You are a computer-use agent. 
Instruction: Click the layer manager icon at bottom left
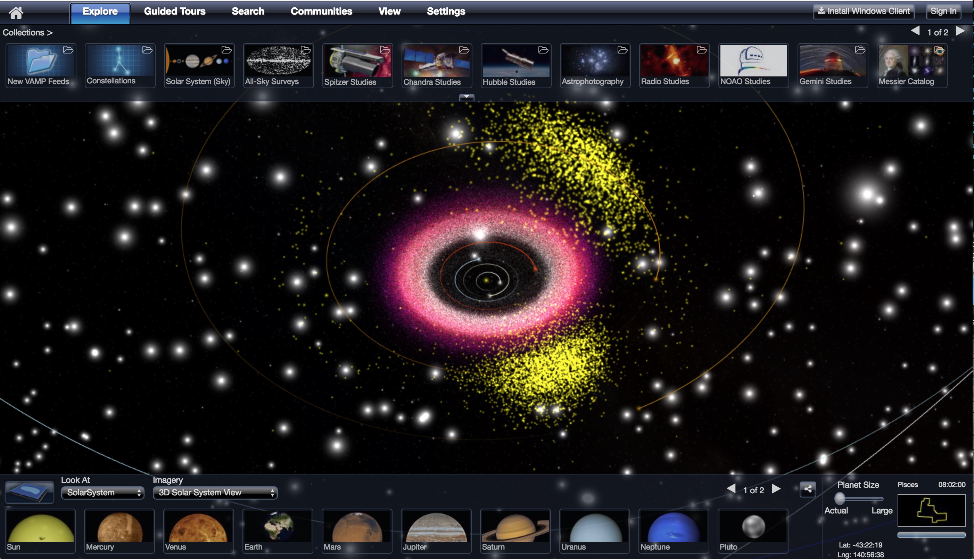pos(30,492)
